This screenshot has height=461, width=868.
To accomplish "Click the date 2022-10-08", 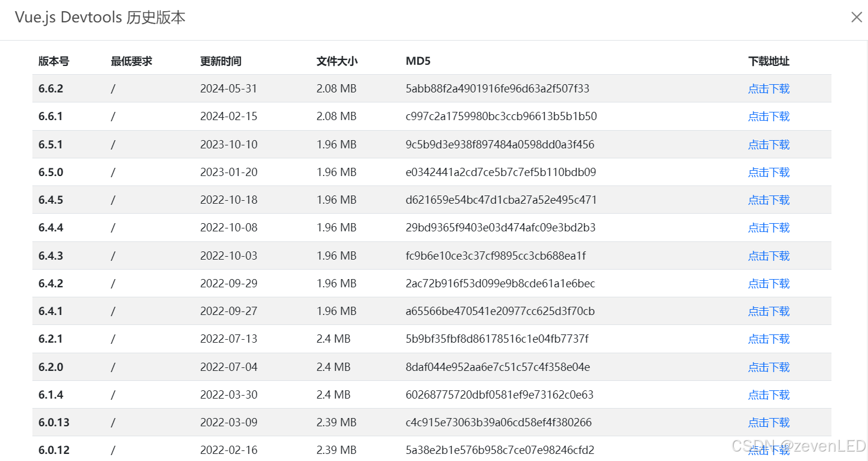I will click(228, 228).
